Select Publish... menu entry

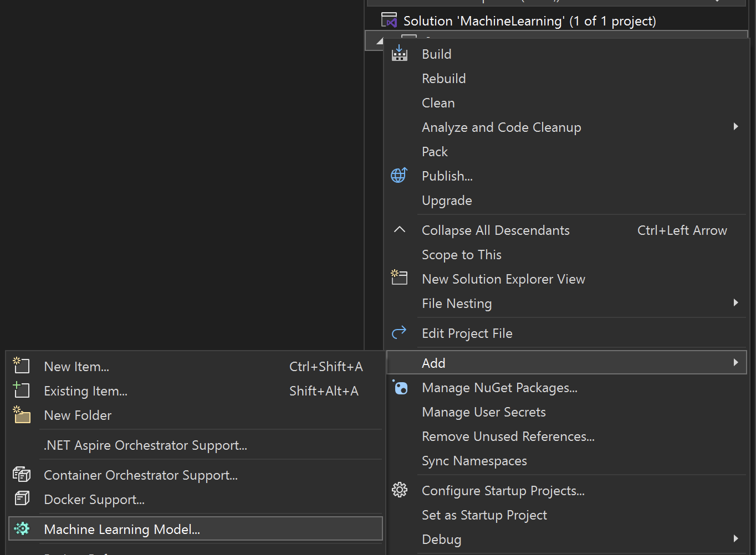coord(566,176)
